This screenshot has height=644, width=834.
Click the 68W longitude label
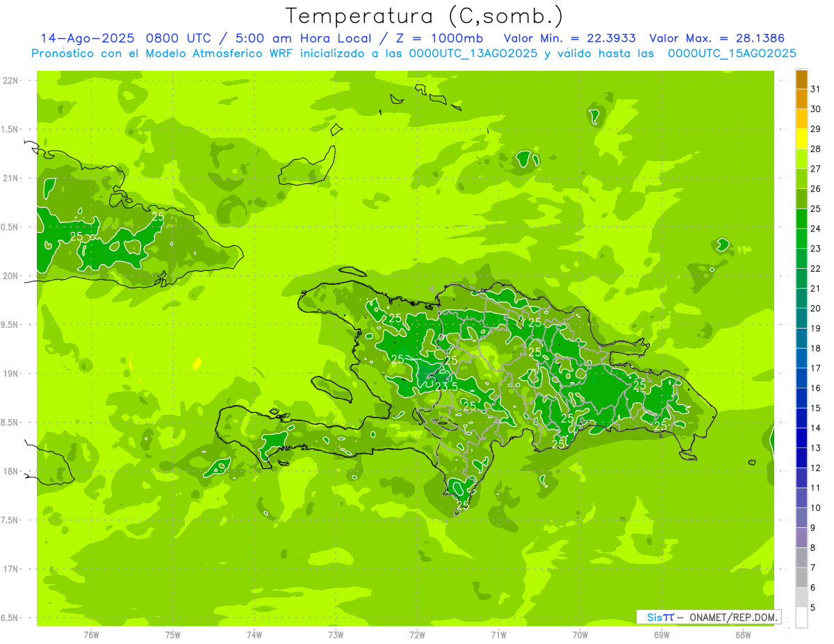(743, 635)
